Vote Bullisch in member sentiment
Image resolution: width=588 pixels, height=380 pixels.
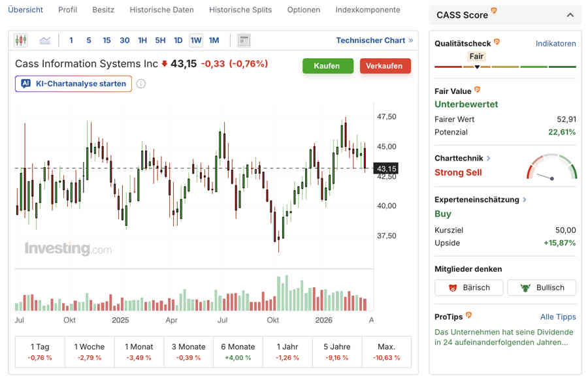[x=542, y=287]
